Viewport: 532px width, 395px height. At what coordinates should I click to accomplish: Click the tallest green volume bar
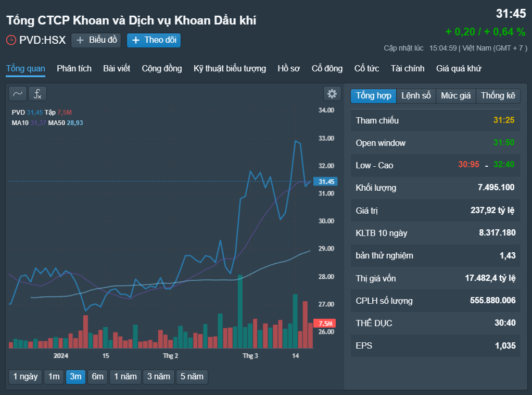click(x=240, y=312)
